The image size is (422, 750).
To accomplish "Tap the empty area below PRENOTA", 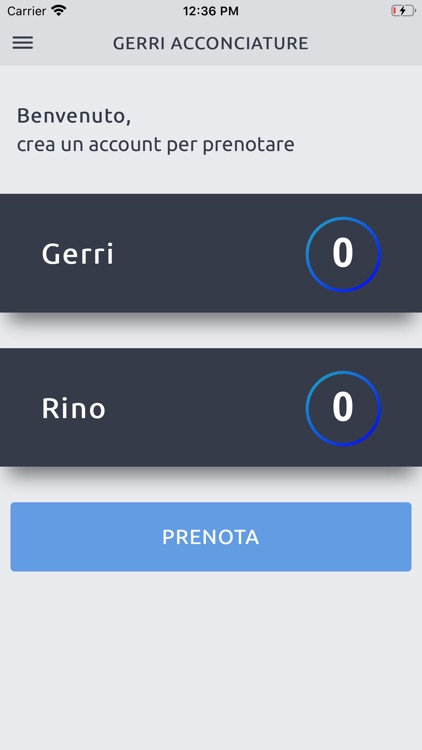I will click(x=211, y=660).
